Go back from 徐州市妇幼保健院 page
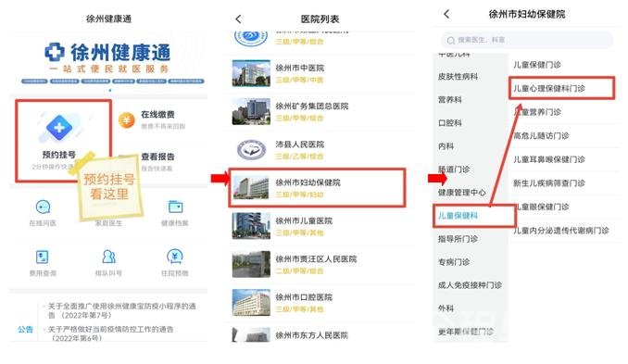This screenshot has height=364, width=628. tap(446, 14)
